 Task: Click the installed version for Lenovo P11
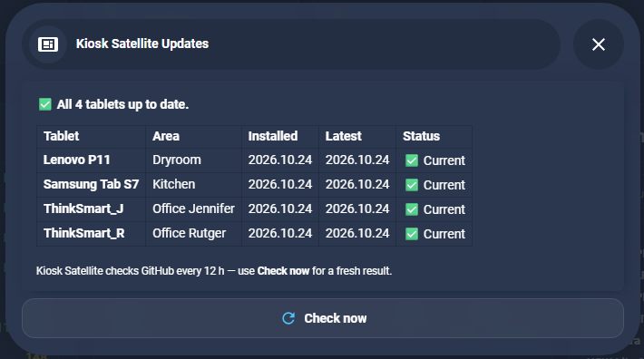coord(280,160)
